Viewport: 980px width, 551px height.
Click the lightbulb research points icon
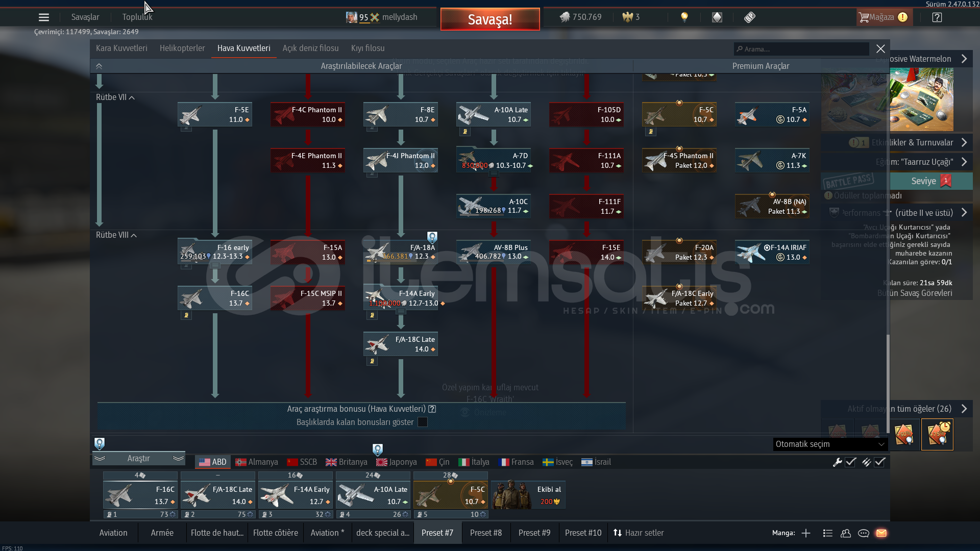pyautogui.click(x=684, y=17)
